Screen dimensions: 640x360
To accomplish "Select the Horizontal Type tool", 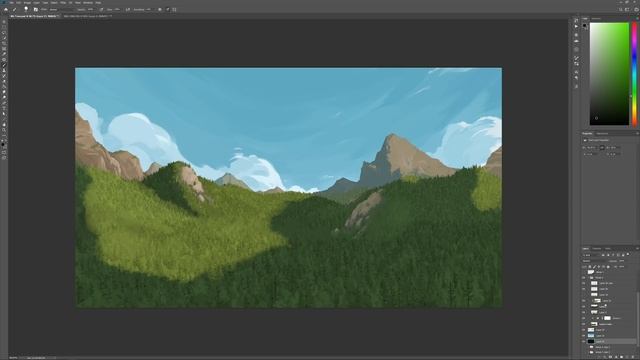I will coord(4,108).
